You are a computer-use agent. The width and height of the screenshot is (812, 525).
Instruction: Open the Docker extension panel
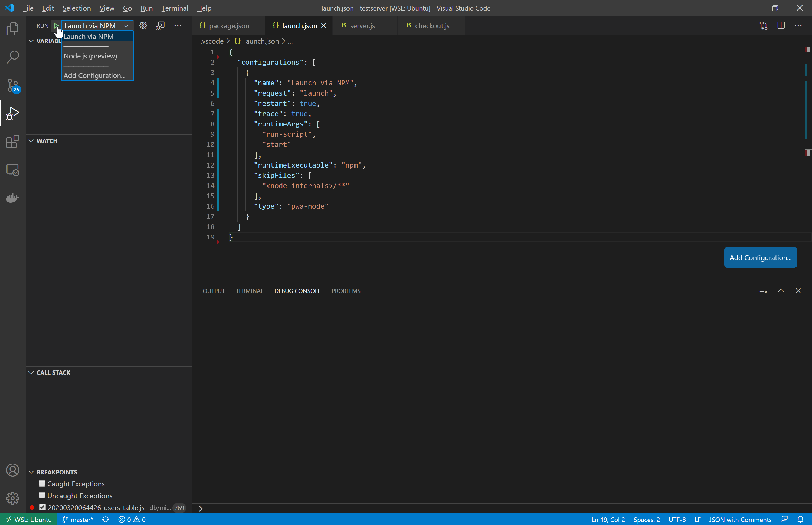pos(13,198)
